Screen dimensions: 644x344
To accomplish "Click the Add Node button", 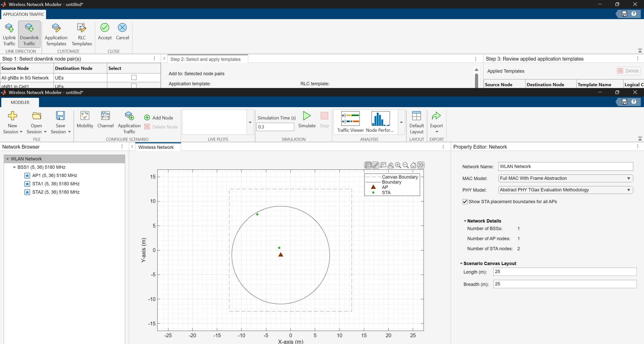I will [x=159, y=118].
